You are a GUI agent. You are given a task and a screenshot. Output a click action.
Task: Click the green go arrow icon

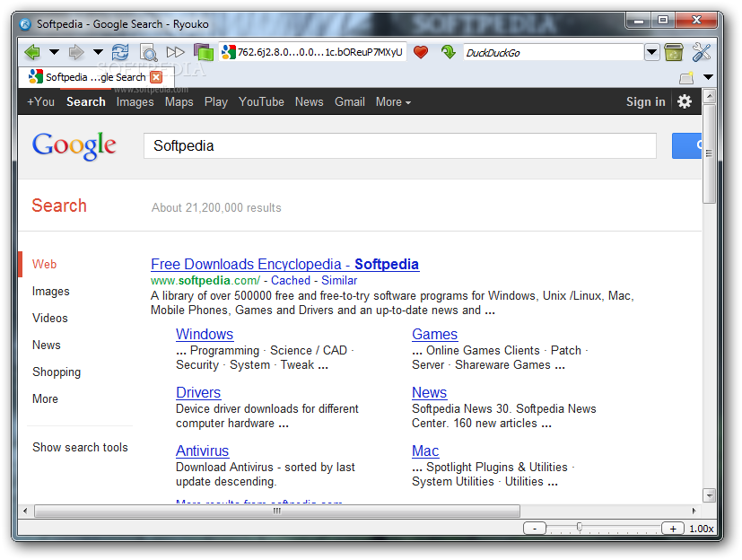(x=448, y=52)
